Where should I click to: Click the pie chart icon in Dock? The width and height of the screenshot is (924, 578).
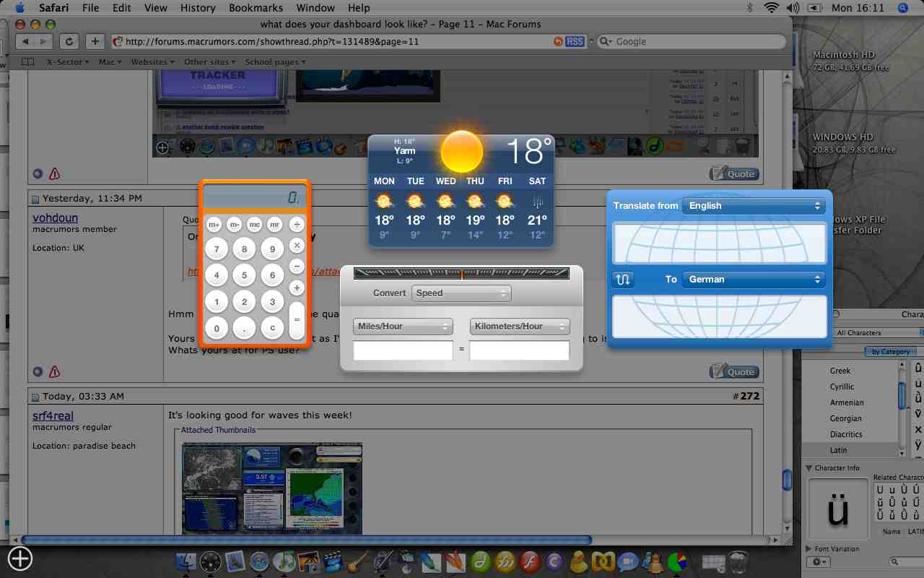click(x=677, y=561)
